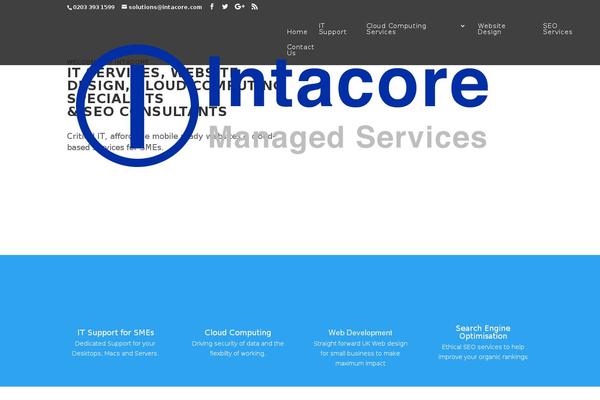Click the Cloud Computing heading in blue section
The width and height of the screenshot is (600, 400).
pyautogui.click(x=238, y=333)
